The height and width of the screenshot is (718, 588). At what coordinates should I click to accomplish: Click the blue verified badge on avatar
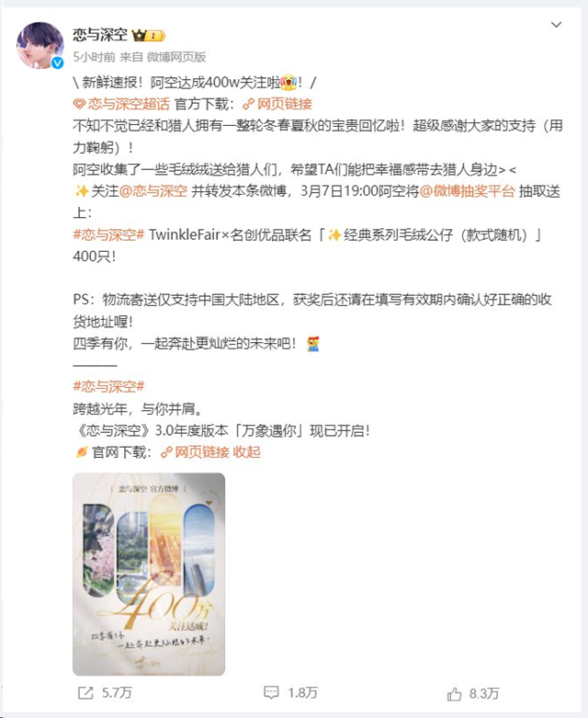click(x=58, y=63)
